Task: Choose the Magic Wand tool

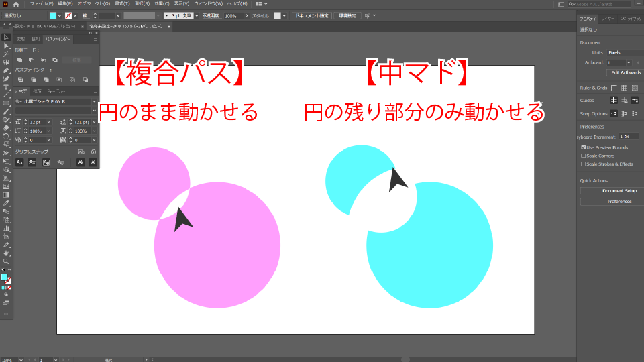Action: (x=6, y=54)
